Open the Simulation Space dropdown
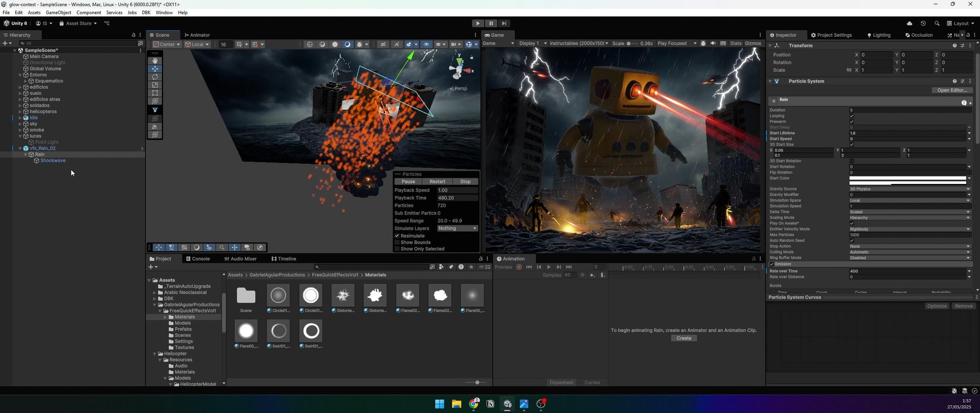The height and width of the screenshot is (413, 980). coord(910,200)
